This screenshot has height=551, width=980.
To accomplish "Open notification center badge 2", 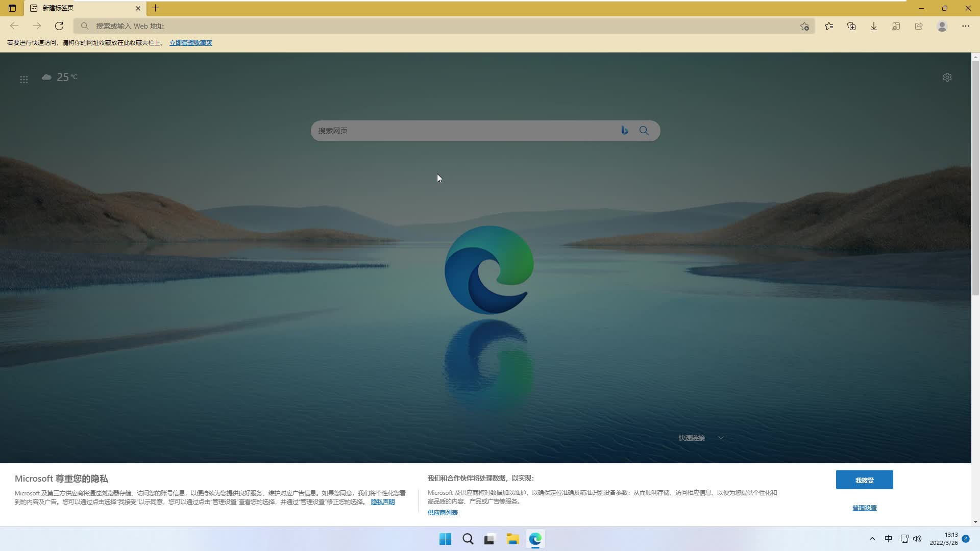I will point(966,539).
